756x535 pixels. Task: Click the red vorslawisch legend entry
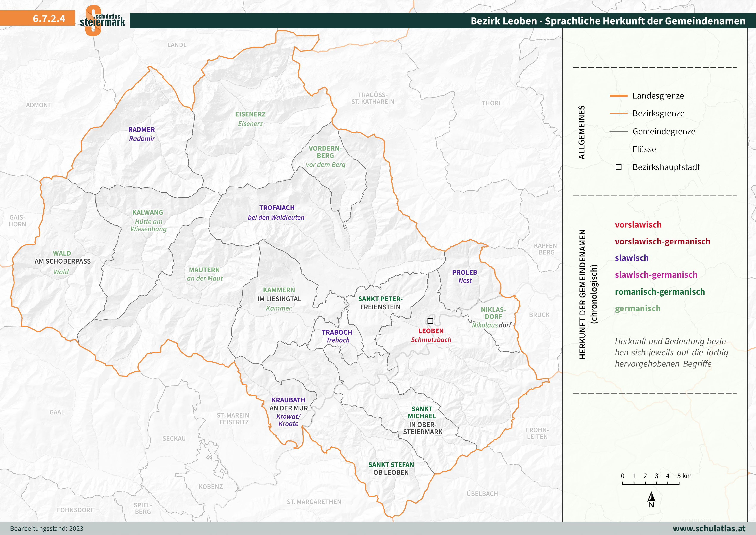[x=638, y=225]
